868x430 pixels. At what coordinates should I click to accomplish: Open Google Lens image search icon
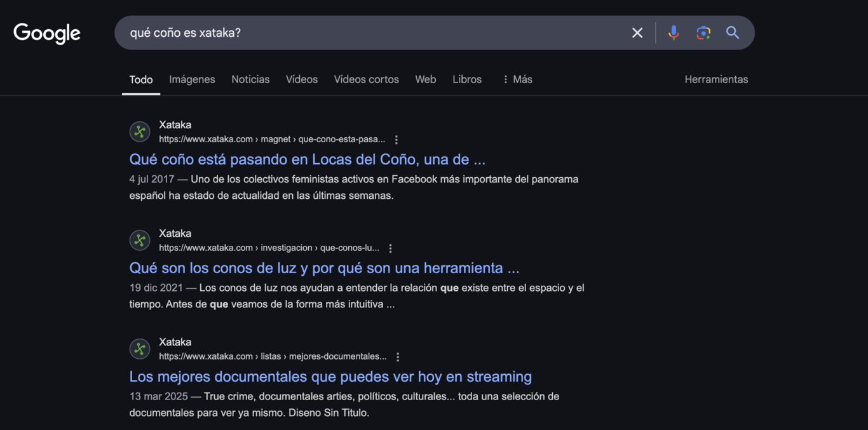pos(703,33)
